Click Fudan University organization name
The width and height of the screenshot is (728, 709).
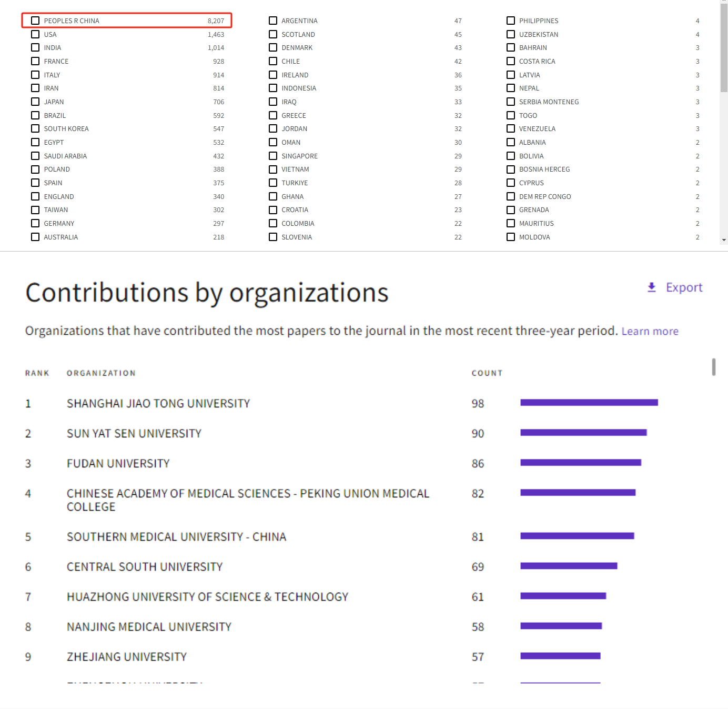(118, 463)
